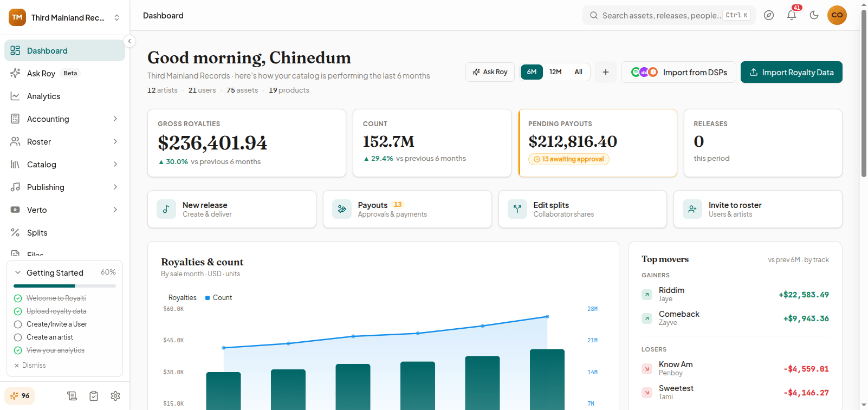Click the page vertical scrollbar

[864, 93]
